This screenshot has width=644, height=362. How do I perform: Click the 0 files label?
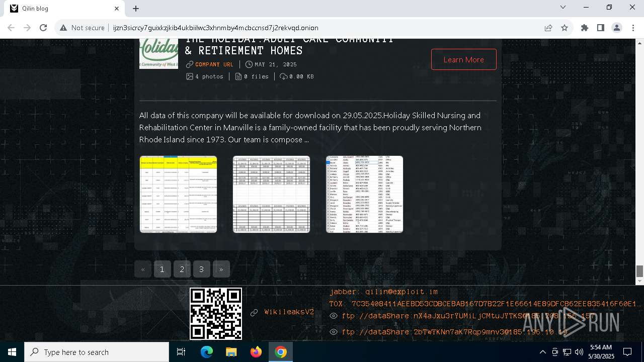252,76
